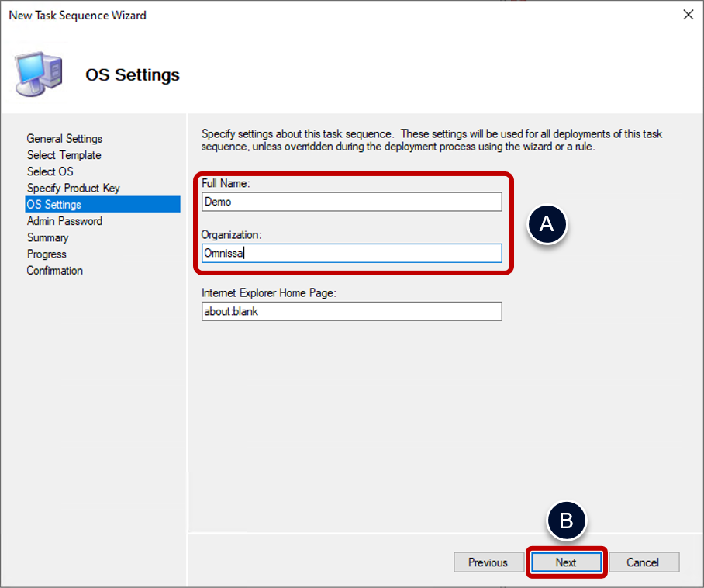Close the New Task Sequence Wizard window
This screenshot has height=588, width=704.
(x=687, y=15)
